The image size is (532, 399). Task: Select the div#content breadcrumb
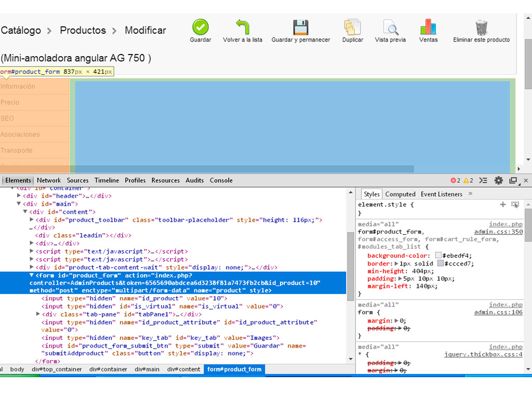coord(183,369)
